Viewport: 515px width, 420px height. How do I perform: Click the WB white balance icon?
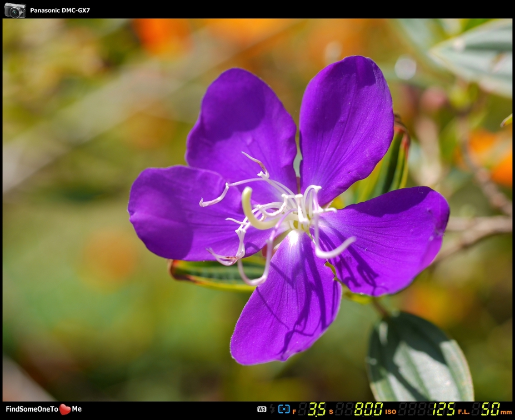(262, 409)
